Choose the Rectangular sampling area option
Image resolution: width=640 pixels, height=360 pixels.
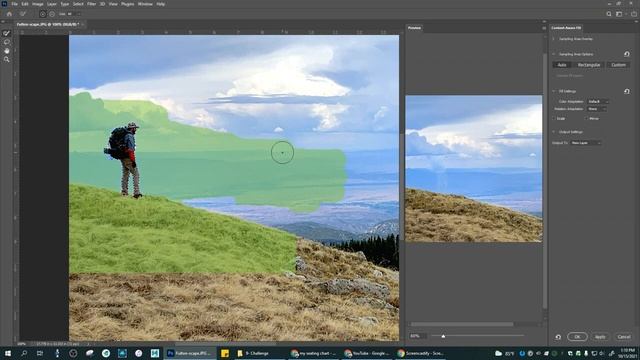pyautogui.click(x=589, y=65)
